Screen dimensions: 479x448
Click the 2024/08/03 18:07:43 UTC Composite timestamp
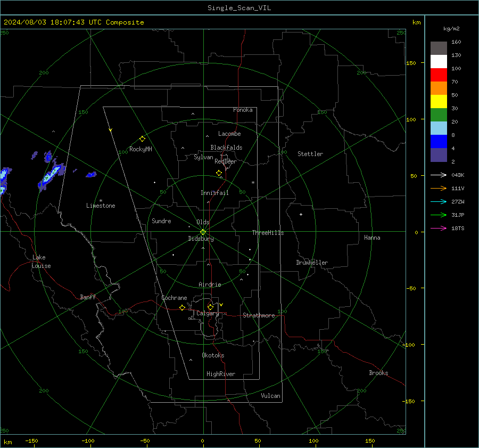(x=73, y=22)
